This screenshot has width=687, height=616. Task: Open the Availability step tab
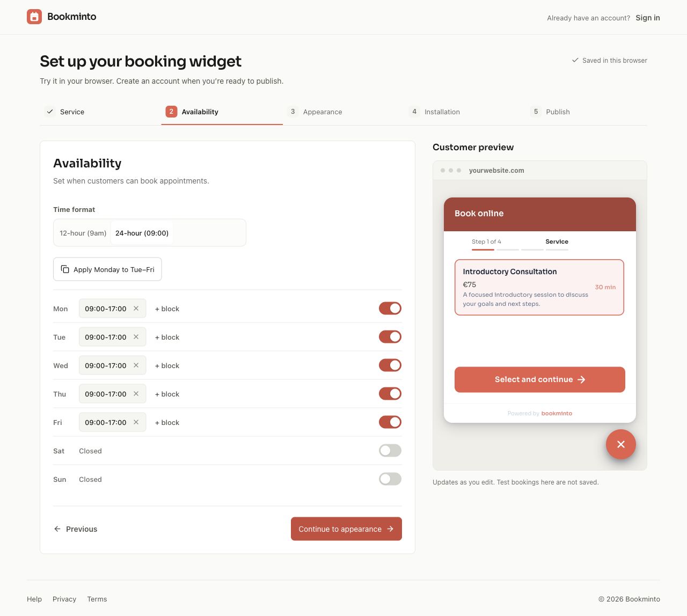pos(222,112)
